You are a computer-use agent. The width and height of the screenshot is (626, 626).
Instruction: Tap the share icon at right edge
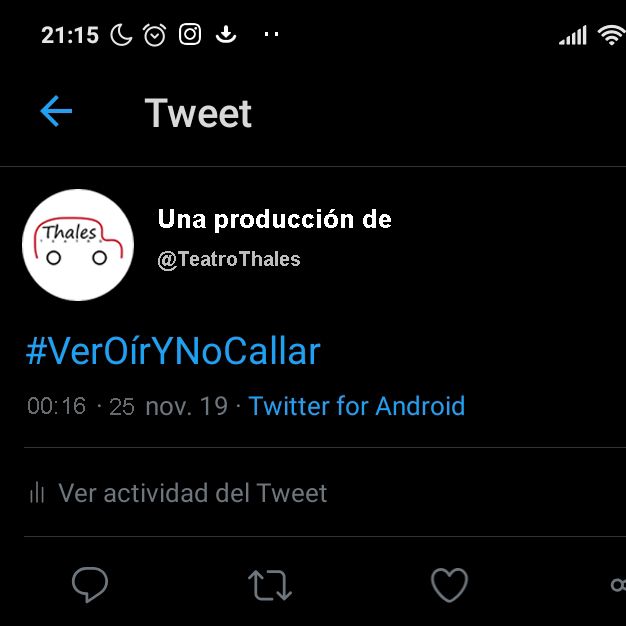[x=618, y=585]
